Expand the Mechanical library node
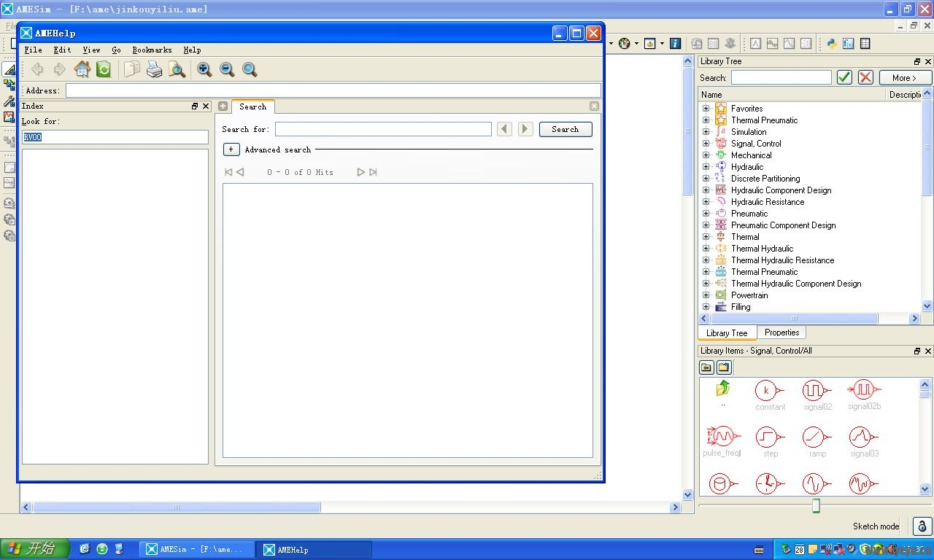This screenshot has width=934, height=560. click(706, 155)
